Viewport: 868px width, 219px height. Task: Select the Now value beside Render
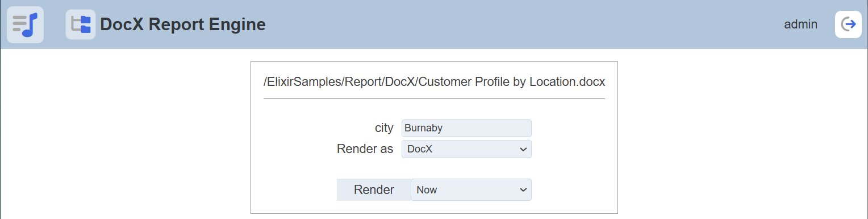[427, 190]
